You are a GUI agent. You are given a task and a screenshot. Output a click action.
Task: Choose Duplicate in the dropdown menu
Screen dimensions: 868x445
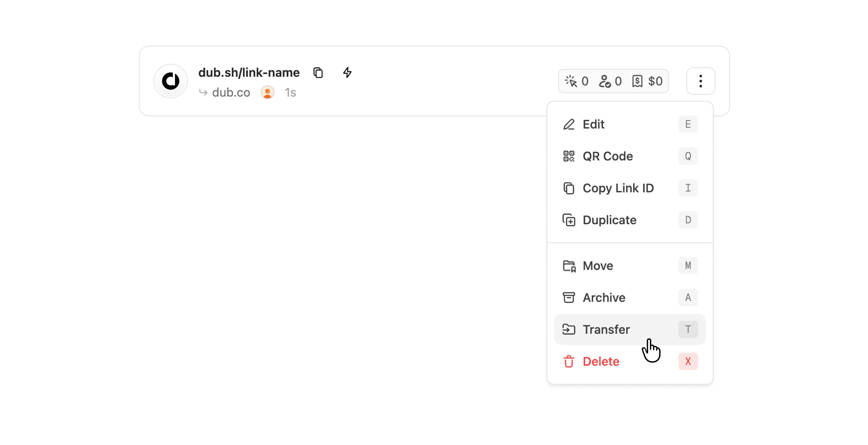tap(630, 220)
